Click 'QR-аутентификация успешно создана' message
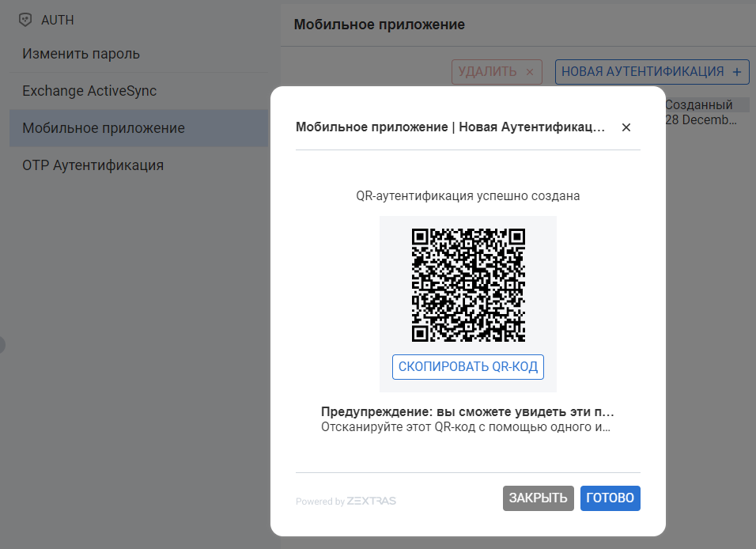This screenshot has height=549, width=756. 467,196
